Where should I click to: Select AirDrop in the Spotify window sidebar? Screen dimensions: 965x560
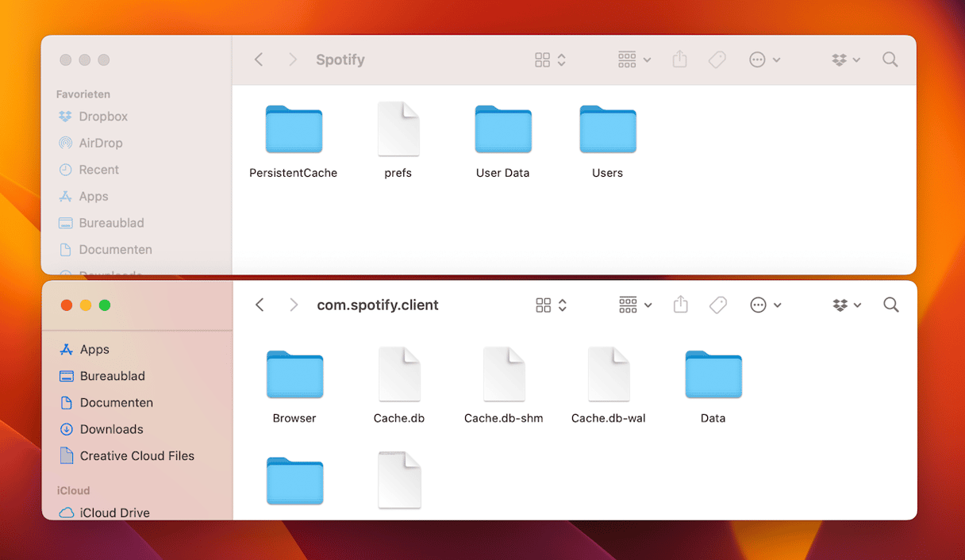point(90,144)
